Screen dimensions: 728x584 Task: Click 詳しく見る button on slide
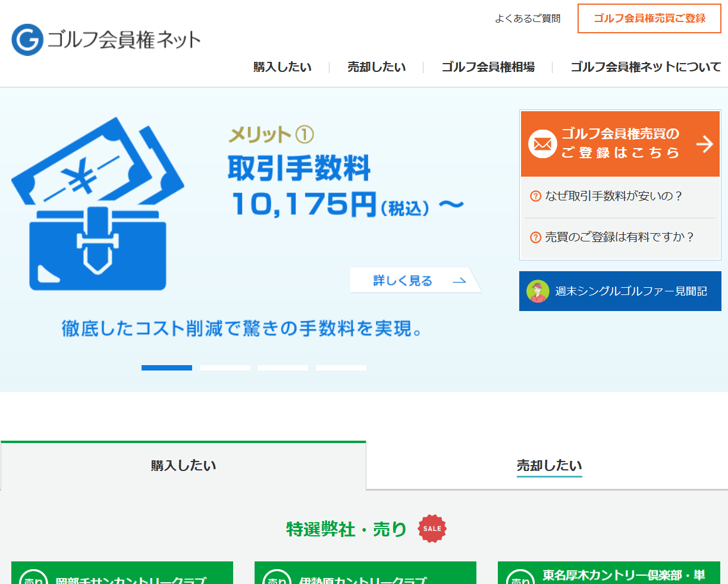point(416,280)
